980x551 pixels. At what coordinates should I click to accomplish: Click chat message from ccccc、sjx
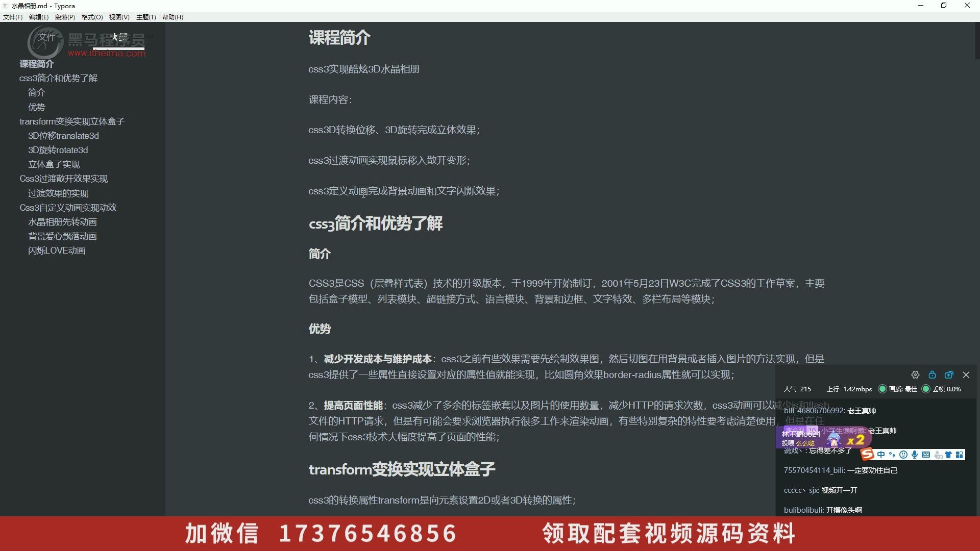[821, 490]
